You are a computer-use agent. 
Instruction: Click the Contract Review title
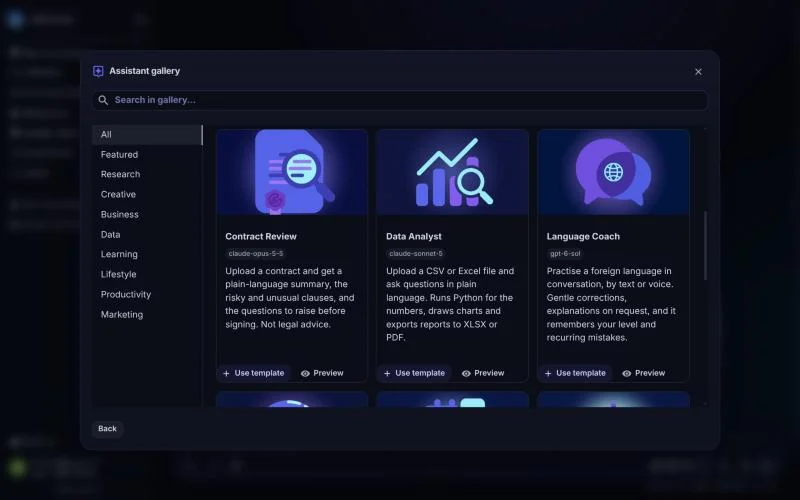(261, 237)
